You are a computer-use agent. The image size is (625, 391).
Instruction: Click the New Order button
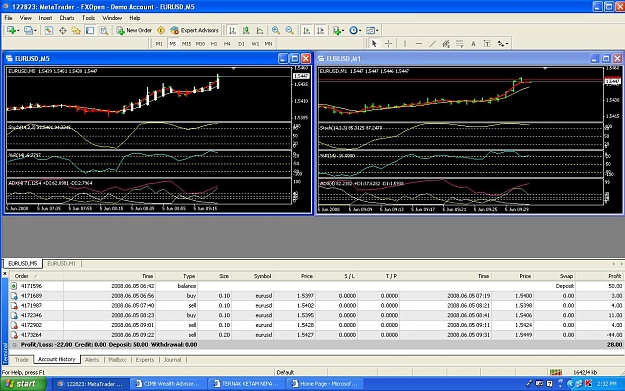134,30
